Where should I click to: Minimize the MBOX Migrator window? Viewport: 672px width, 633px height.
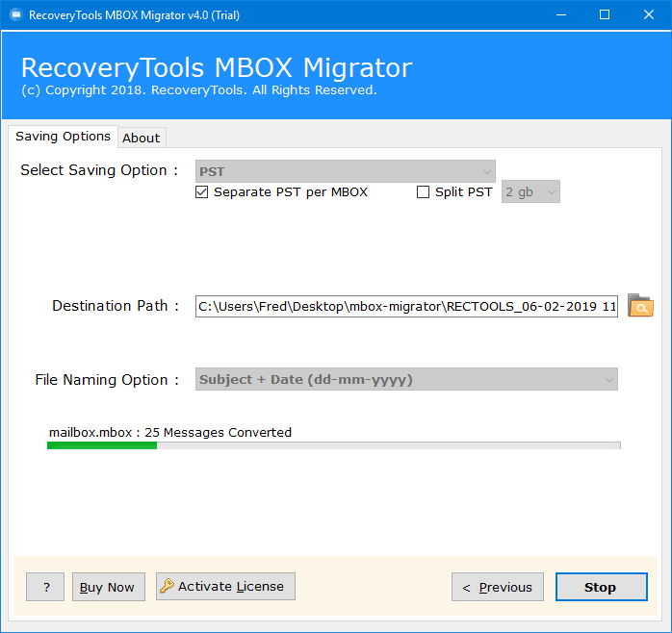(561, 15)
